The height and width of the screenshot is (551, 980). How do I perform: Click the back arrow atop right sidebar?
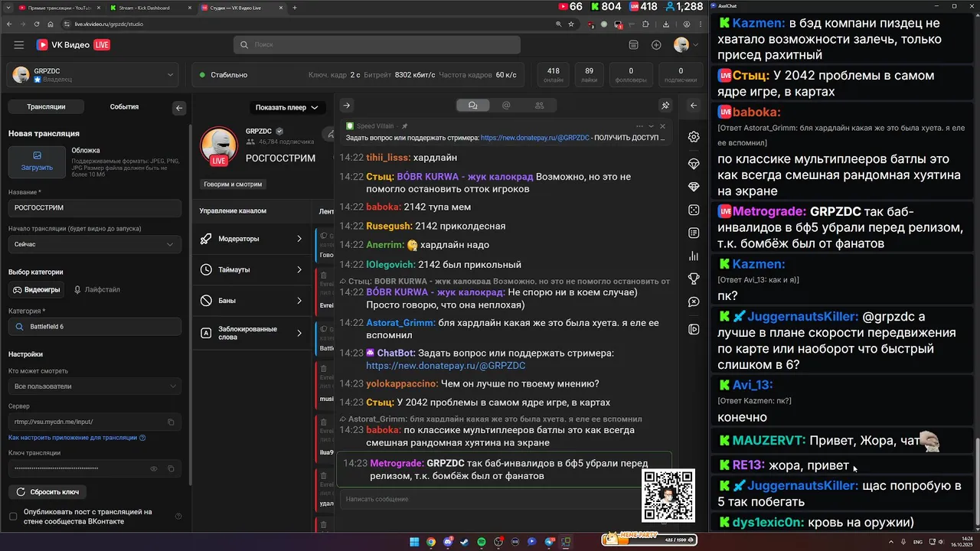(x=694, y=106)
